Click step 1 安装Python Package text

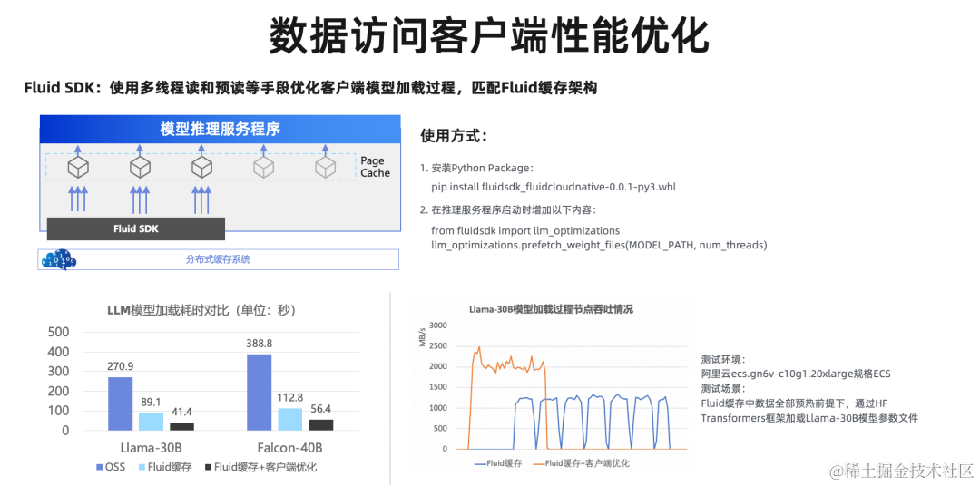[477, 169]
